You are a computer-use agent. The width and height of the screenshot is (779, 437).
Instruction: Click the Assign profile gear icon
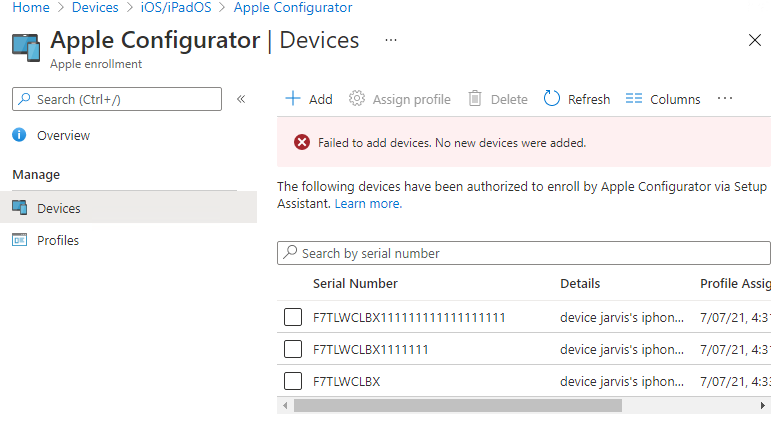click(x=357, y=99)
